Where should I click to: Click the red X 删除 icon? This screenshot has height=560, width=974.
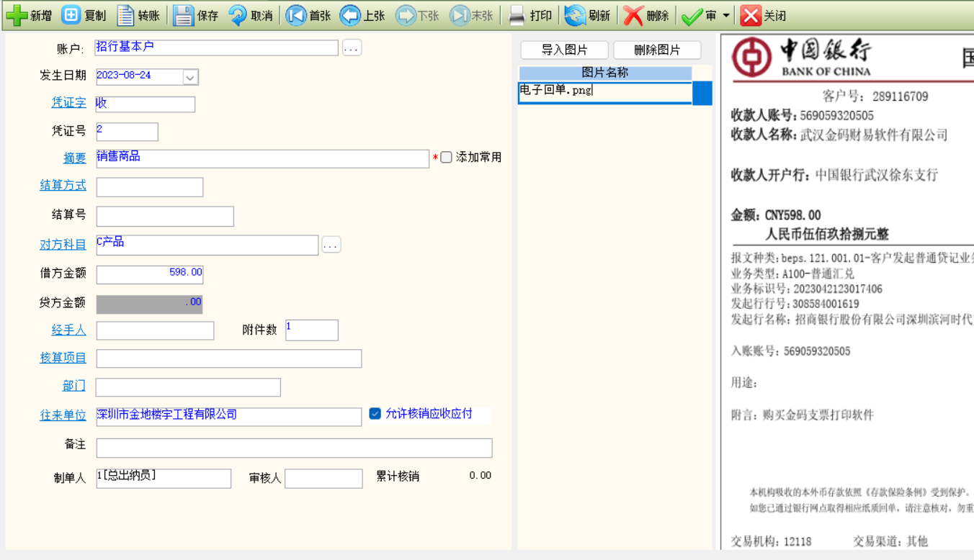633,15
